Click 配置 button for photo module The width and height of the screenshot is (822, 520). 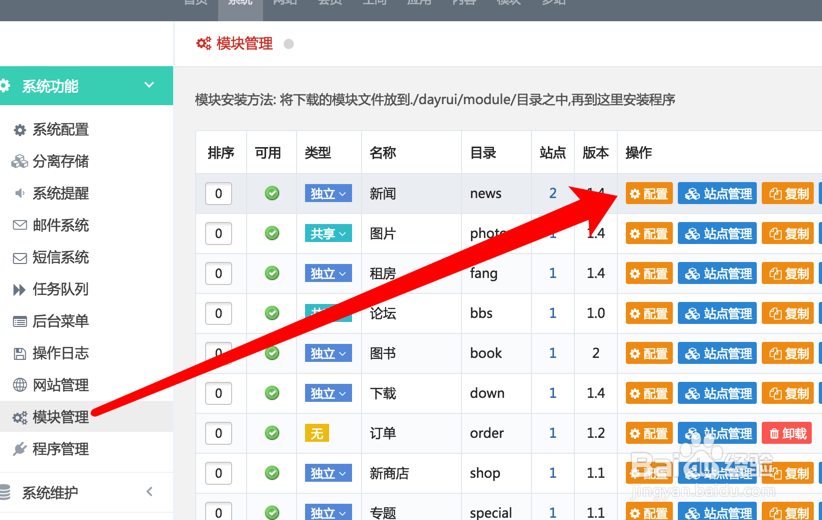point(649,233)
